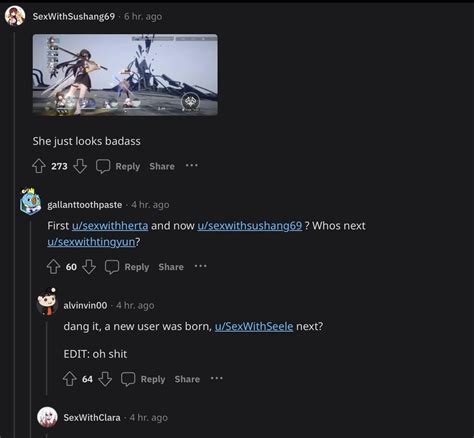Open the u/SexWithSeele user link

(x=254, y=326)
